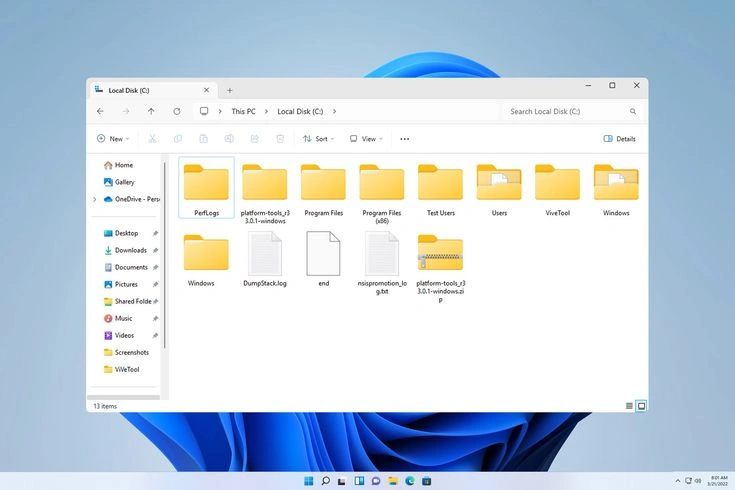Image resolution: width=735 pixels, height=490 pixels.
Task: Add a new tab with plus button
Action: 230,90
